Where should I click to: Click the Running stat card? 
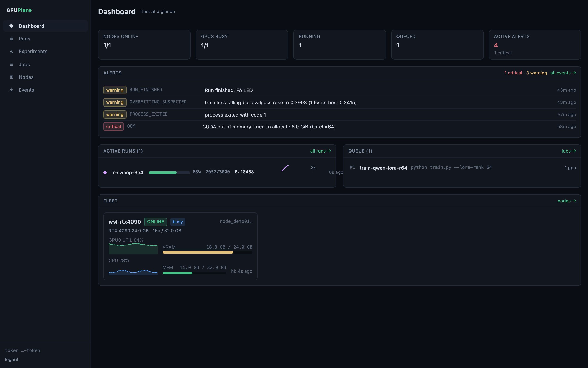point(340,45)
